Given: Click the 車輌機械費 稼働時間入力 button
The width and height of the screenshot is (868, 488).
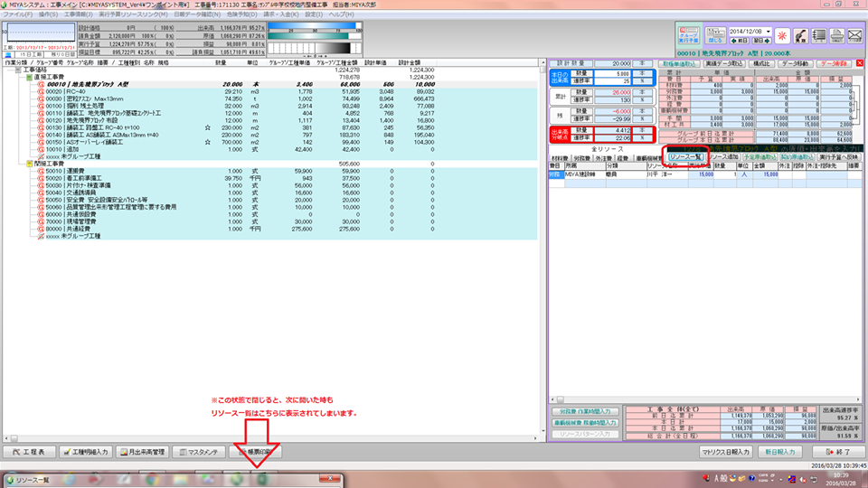Looking at the screenshot, I should point(585,423).
